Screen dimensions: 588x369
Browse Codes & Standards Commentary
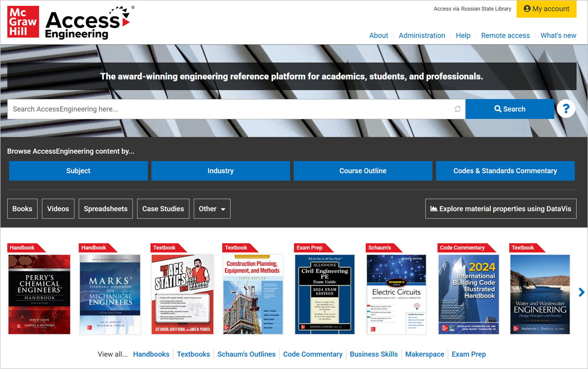[505, 171]
